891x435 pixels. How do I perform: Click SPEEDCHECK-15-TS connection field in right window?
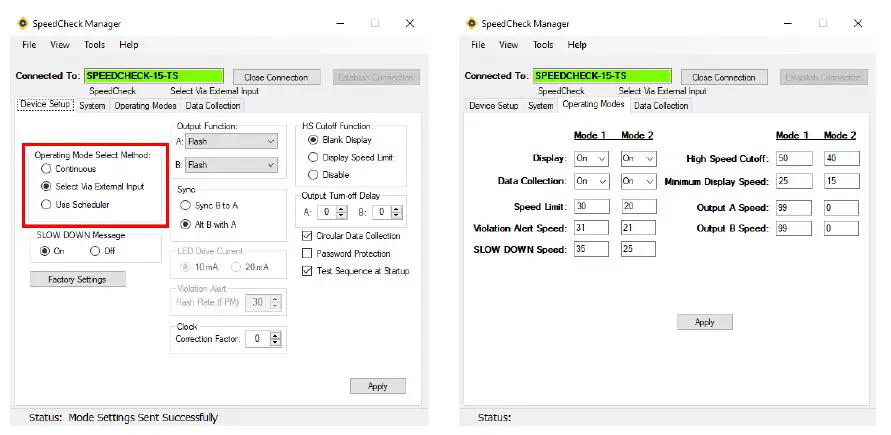tap(602, 76)
